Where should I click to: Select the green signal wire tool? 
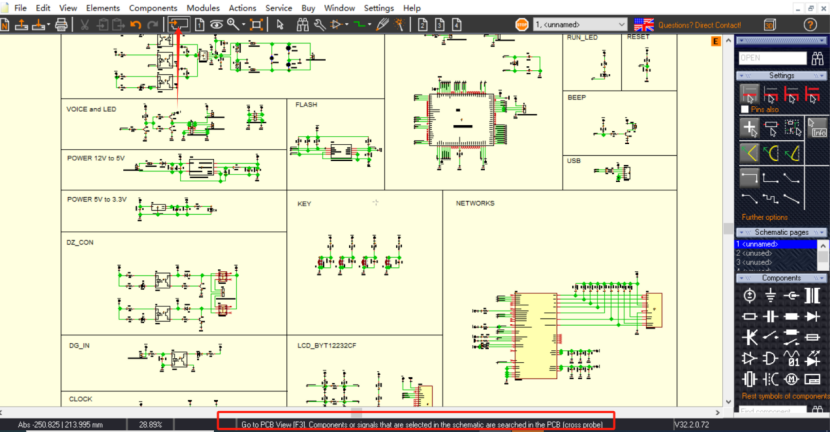[x=359, y=24]
